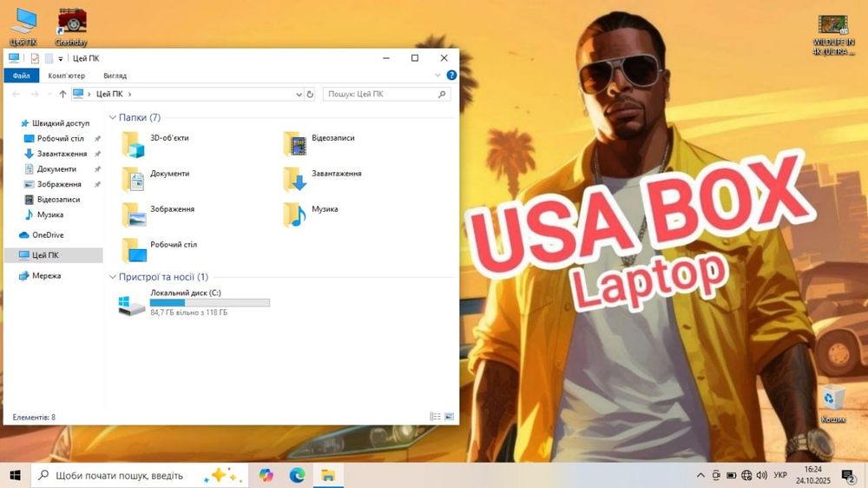Go back with the back arrow
Viewport: 868px width, 488px height.
16,94
